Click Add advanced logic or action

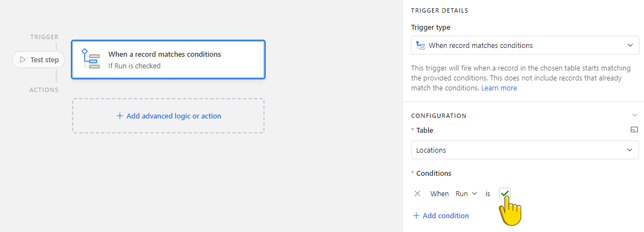pyautogui.click(x=168, y=116)
